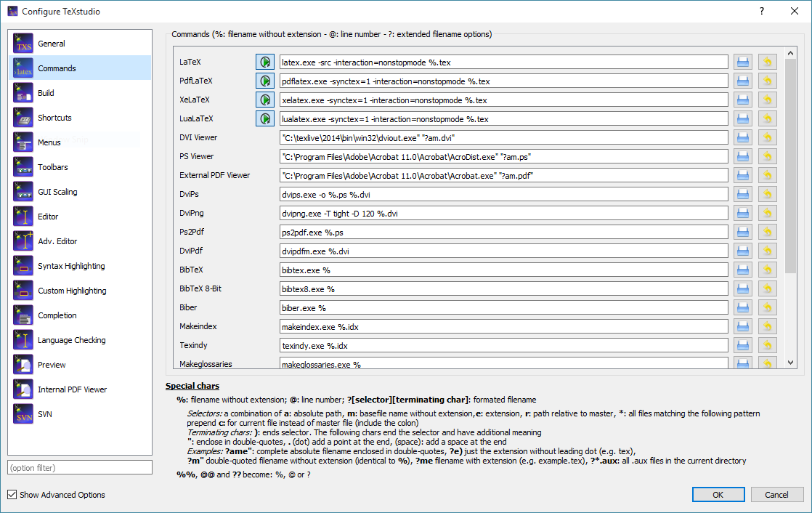Click the option filter search field
812x513 pixels.
80,467
